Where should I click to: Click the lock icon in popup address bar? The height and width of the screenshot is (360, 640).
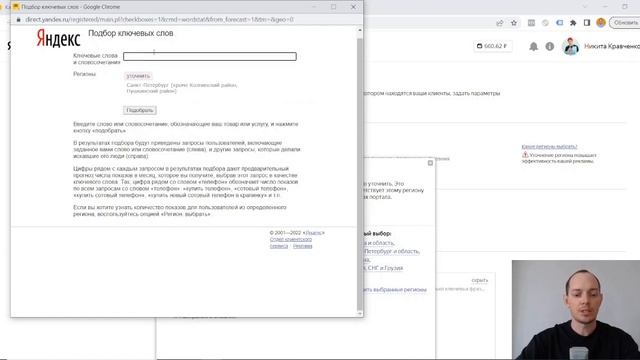tap(18, 20)
